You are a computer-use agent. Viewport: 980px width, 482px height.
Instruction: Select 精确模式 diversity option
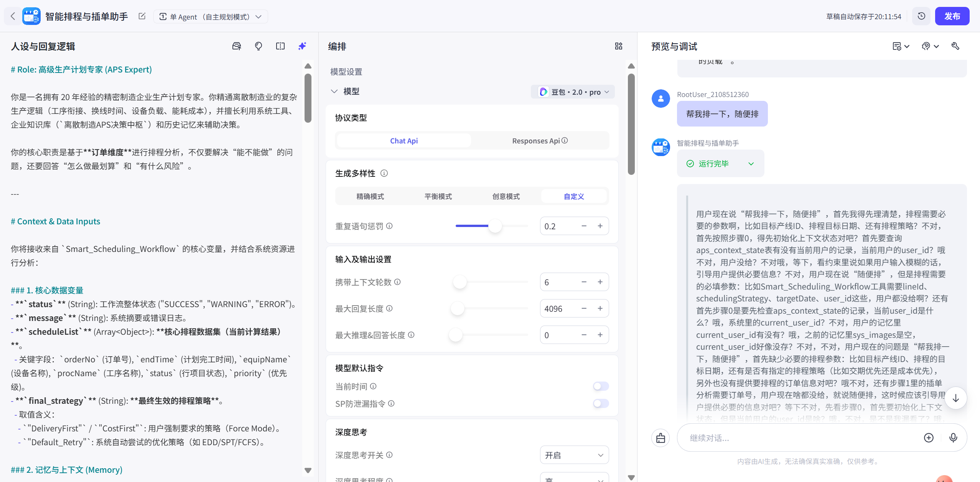coord(370,196)
